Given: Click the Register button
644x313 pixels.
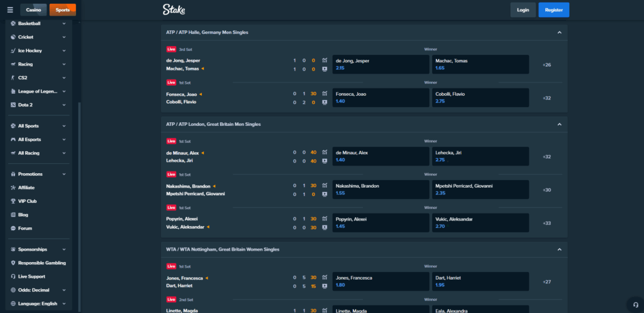Looking at the screenshot, I should click(x=553, y=10).
